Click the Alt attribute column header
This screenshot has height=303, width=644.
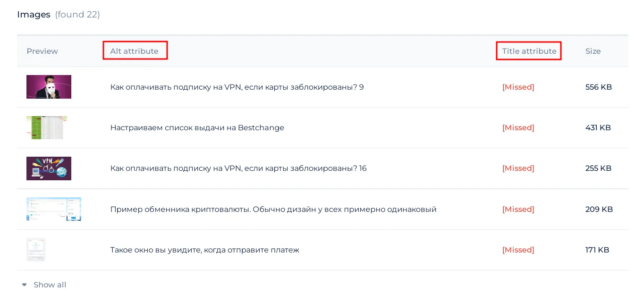click(x=135, y=51)
